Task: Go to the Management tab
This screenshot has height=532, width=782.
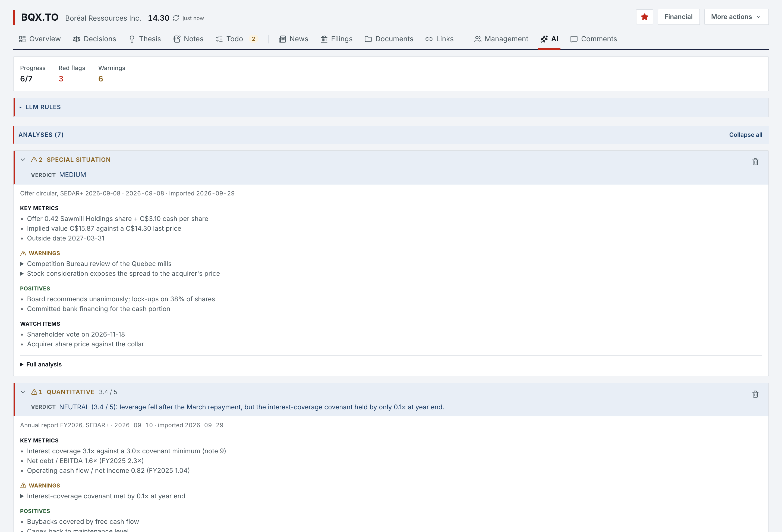Action: [501, 39]
